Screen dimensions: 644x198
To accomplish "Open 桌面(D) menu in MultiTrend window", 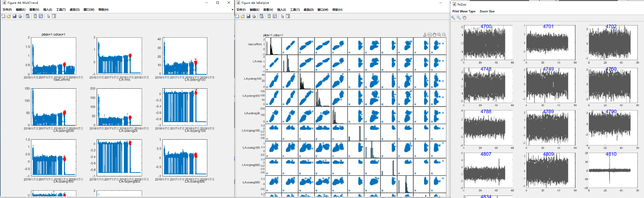I will tap(75, 10).
